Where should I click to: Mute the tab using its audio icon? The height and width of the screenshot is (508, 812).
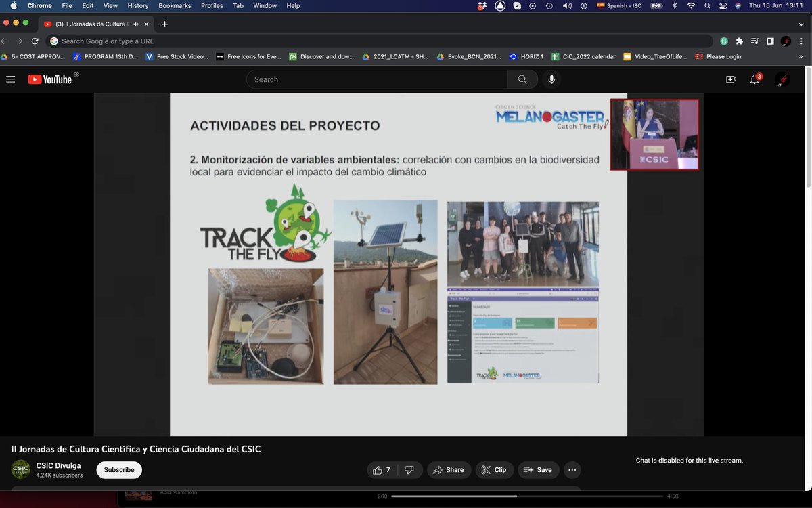click(x=136, y=24)
